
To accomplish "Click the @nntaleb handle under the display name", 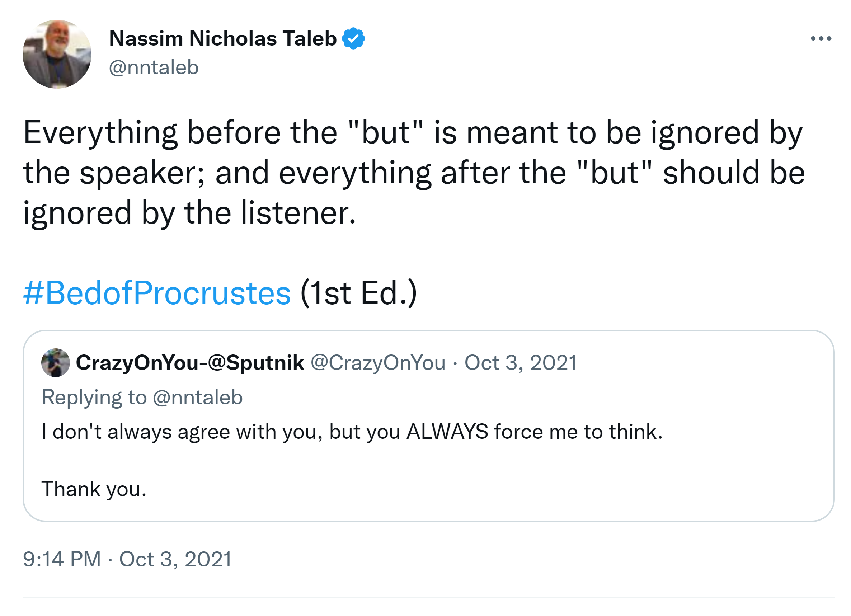I will (x=154, y=67).
